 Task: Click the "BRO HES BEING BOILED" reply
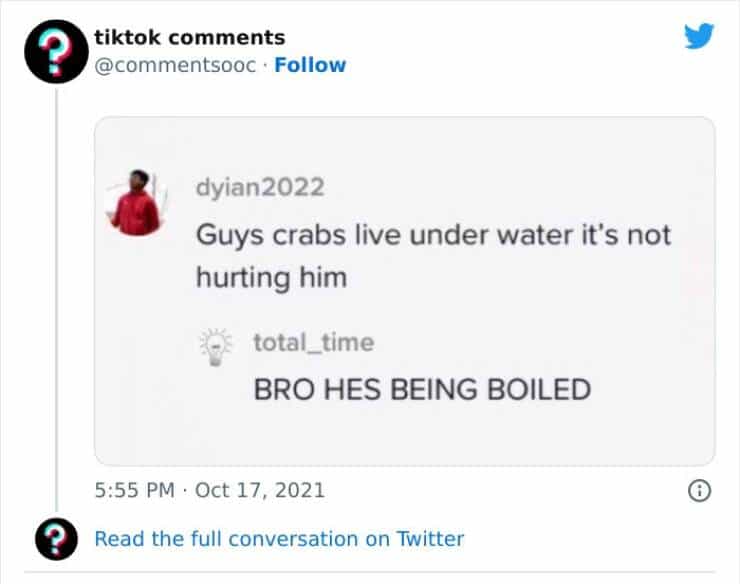422,388
